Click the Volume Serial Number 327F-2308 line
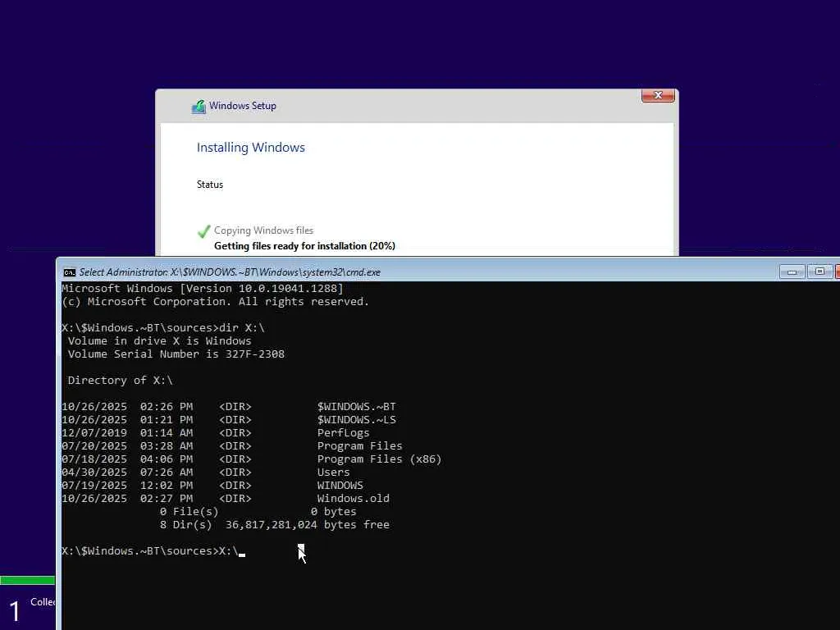Image resolution: width=840 pixels, height=630 pixels. point(176,354)
